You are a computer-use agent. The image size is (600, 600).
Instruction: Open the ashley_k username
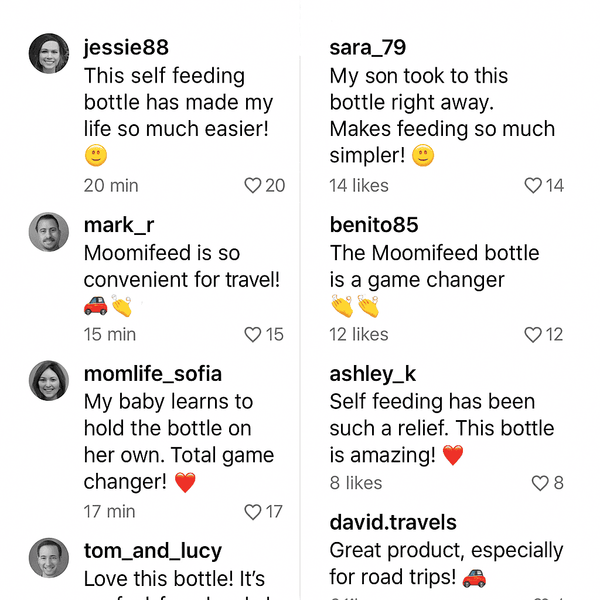pyautogui.click(x=373, y=374)
